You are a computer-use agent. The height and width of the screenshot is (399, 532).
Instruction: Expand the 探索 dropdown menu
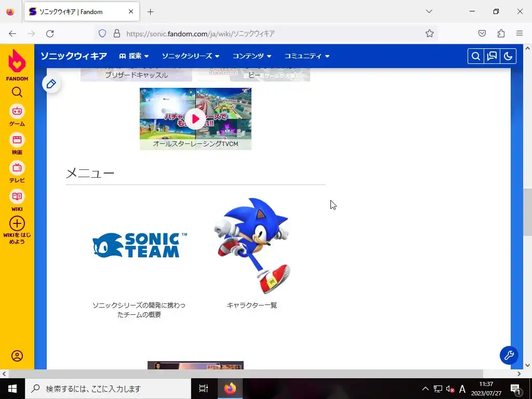tap(134, 56)
